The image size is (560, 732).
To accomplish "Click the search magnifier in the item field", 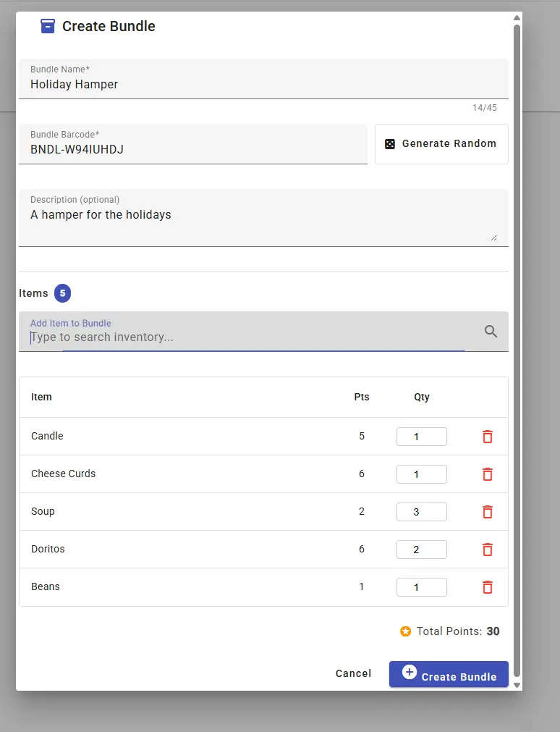I will 491,331.
